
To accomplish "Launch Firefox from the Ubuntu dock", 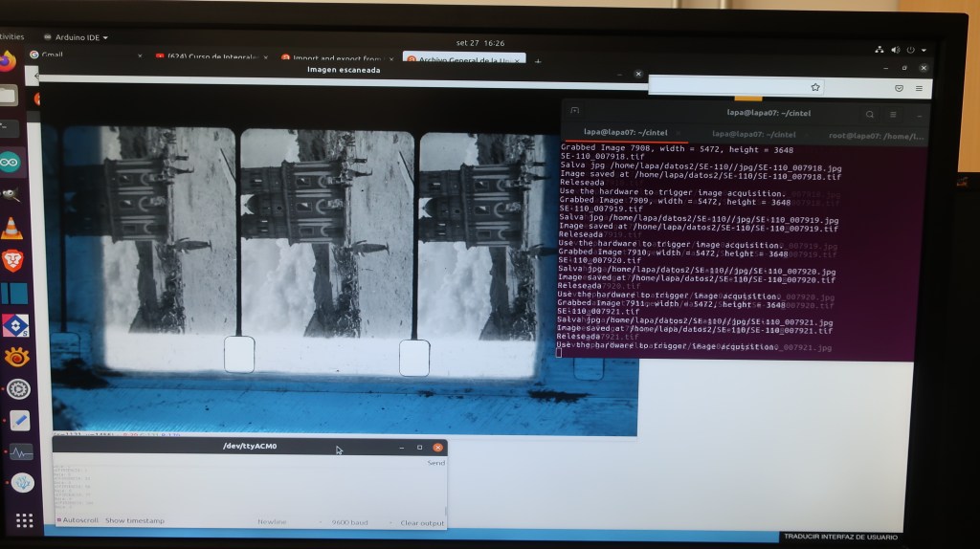I will (9, 61).
